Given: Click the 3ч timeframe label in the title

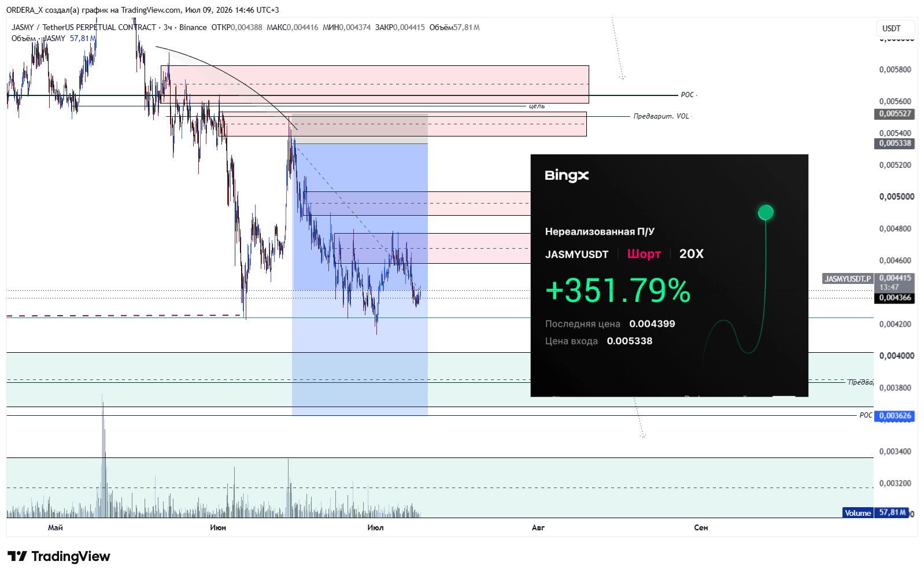Looking at the screenshot, I should click(x=168, y=27).
